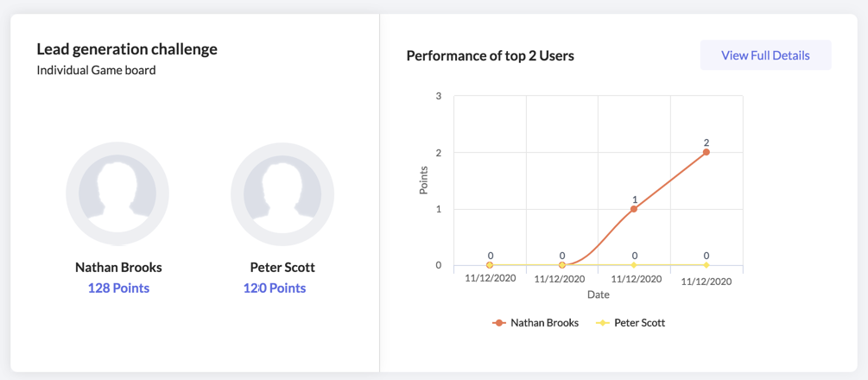
Task: Toggle Nathan Brooks series via legend label
Action: (544, 323)
